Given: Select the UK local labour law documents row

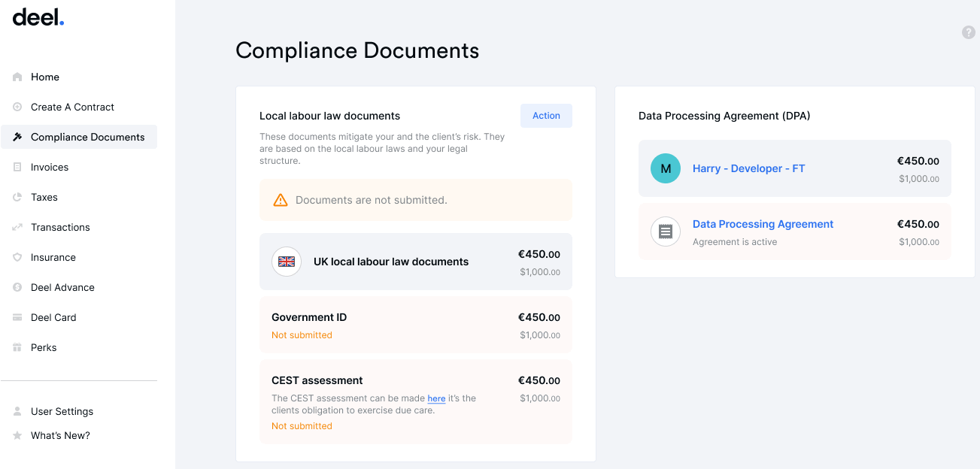Looking at the screenshot, I should pyautogui.click(x=416, y=262).
